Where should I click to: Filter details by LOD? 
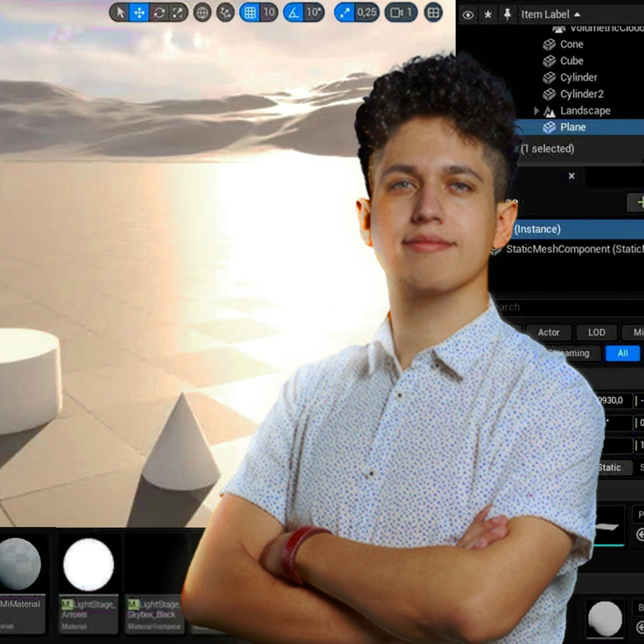tap(596, 333)
